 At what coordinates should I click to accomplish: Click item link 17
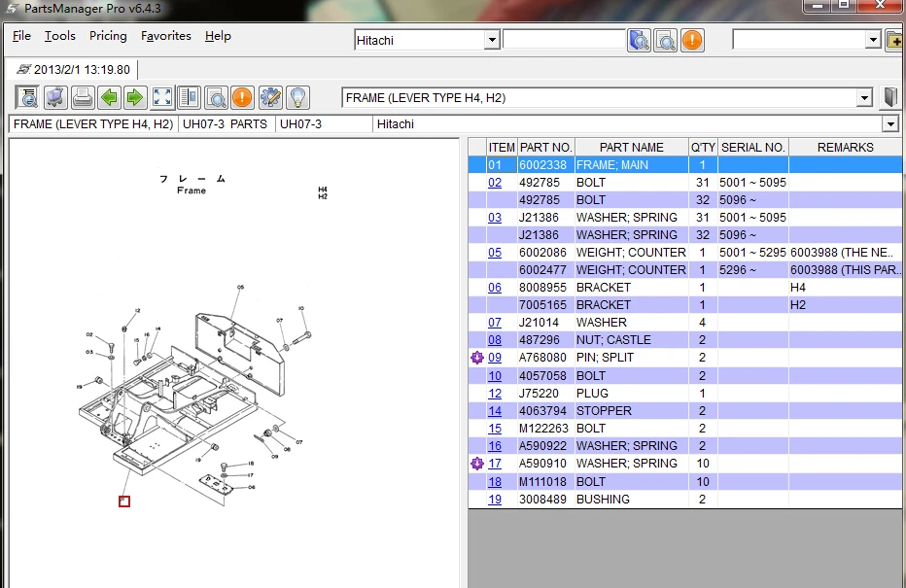pos(495,464)
